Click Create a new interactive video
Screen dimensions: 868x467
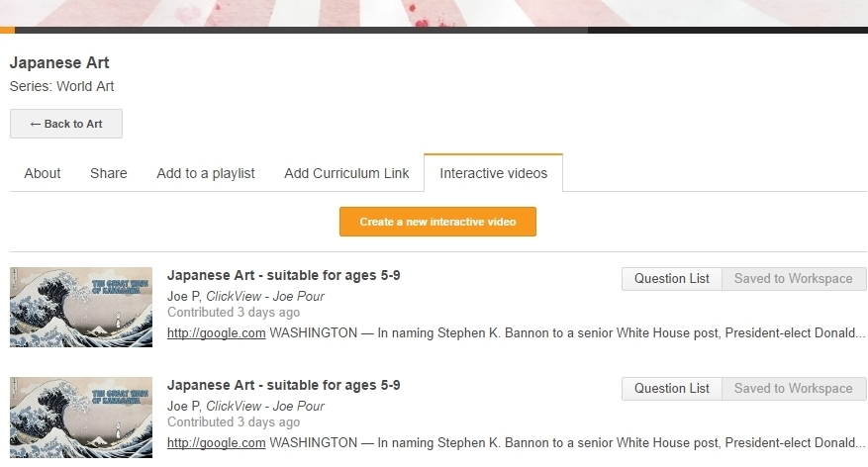(x=437, y=222)
